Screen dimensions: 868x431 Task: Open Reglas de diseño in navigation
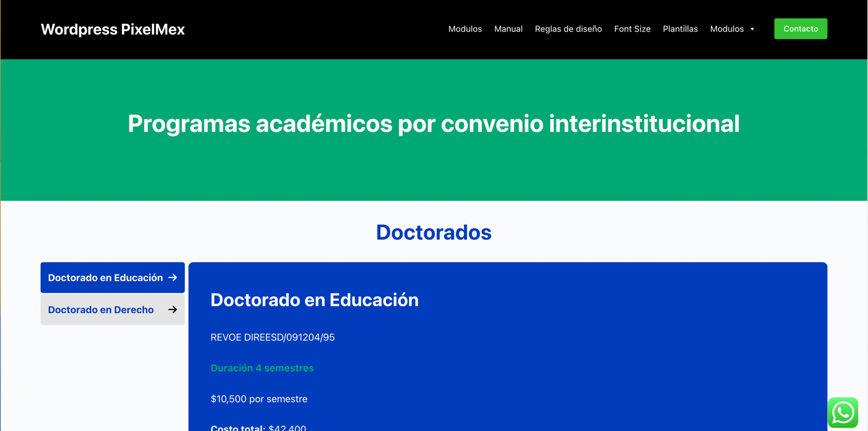click(x=568, y=29)
